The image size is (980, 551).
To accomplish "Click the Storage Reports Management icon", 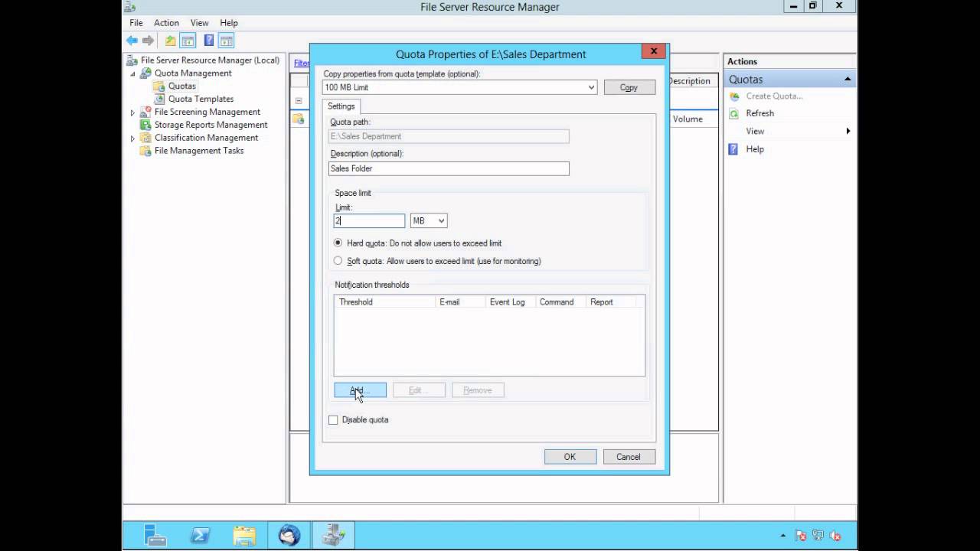I will [145, 125].
